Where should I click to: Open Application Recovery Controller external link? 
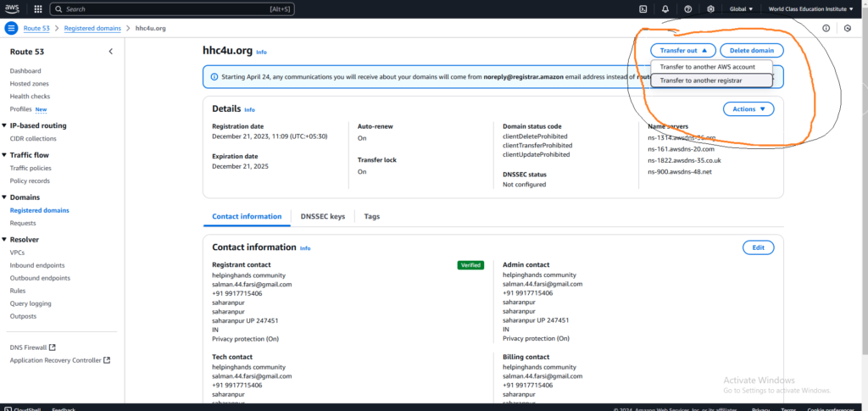60,360
